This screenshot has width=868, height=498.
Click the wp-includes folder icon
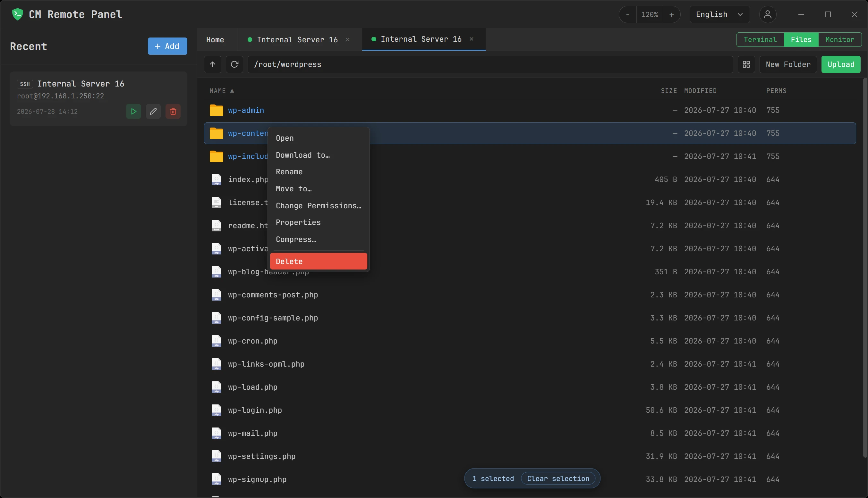[x=216, y=156]
